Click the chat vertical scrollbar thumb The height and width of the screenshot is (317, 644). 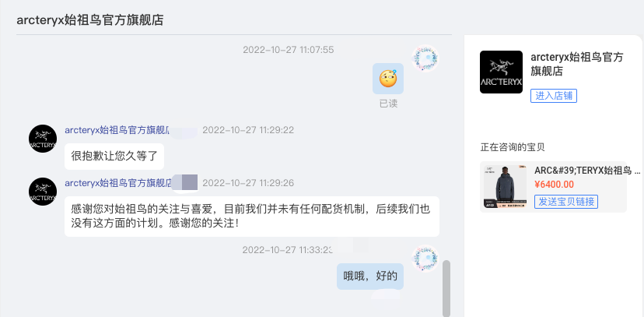coord(446,288)
